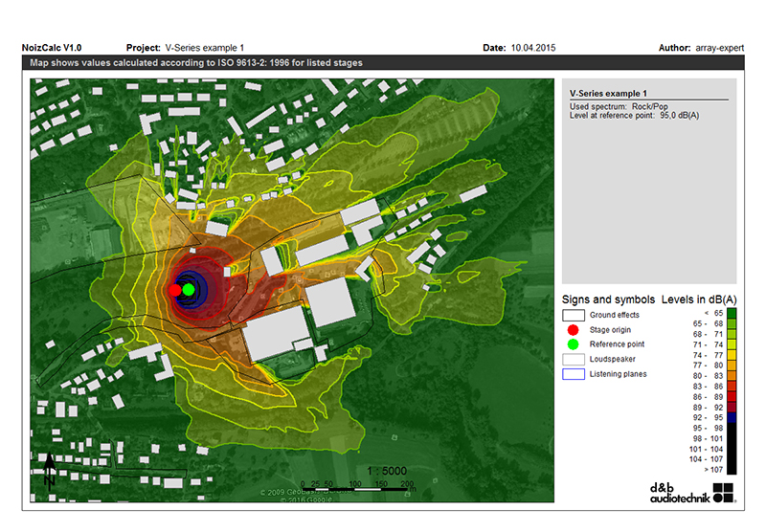Click the 1 : 5000 scale label
The image size is (766, 532).
pyautogui.click(x=387, y=471)
